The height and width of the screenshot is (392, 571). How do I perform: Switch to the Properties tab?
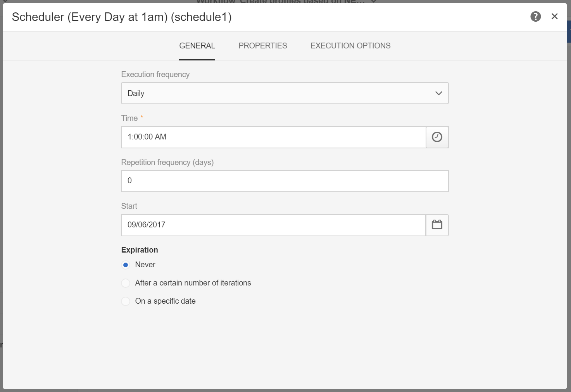[262, 46]
